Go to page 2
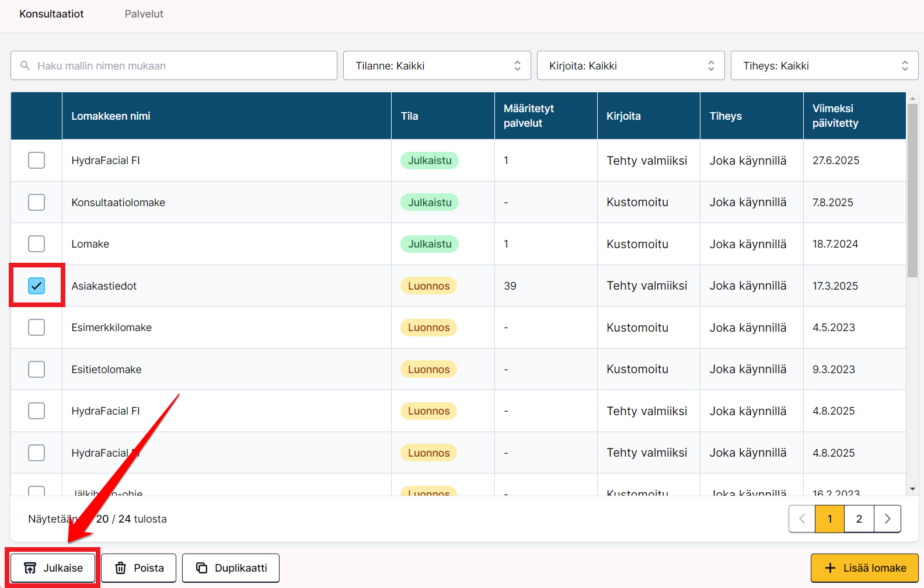 click(x=859, y=519)
